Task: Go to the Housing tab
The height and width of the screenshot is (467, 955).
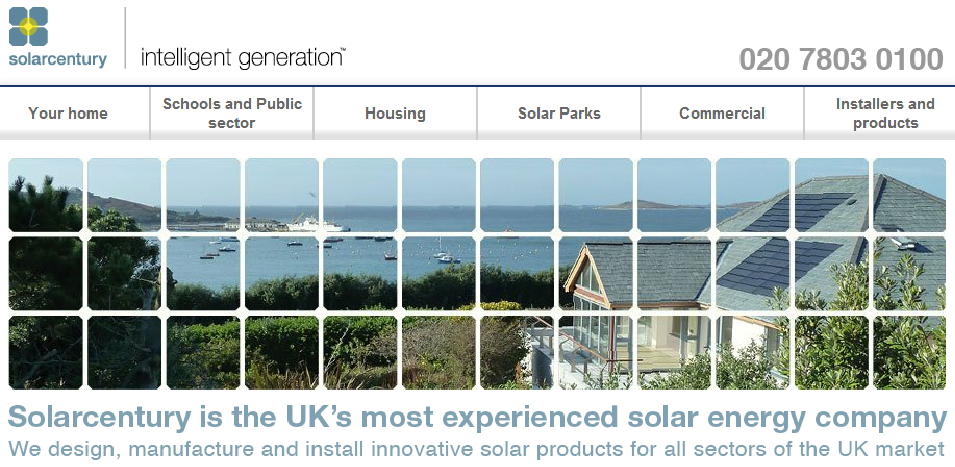Action: (395, 113)
